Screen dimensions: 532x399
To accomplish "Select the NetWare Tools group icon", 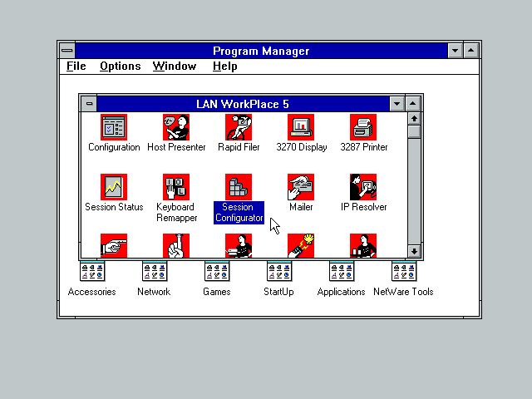I will [x=404, y=272].
